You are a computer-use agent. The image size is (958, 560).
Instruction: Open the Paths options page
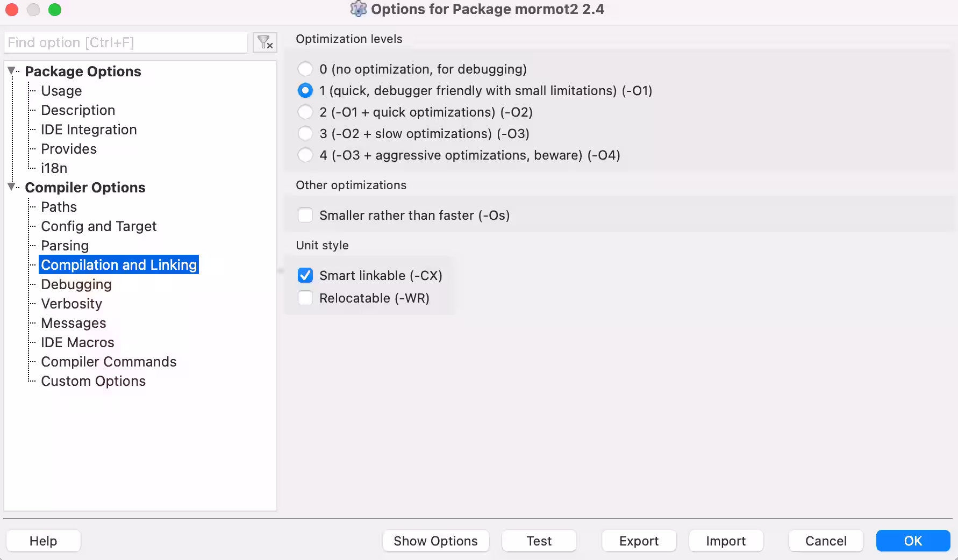[59, 207]
